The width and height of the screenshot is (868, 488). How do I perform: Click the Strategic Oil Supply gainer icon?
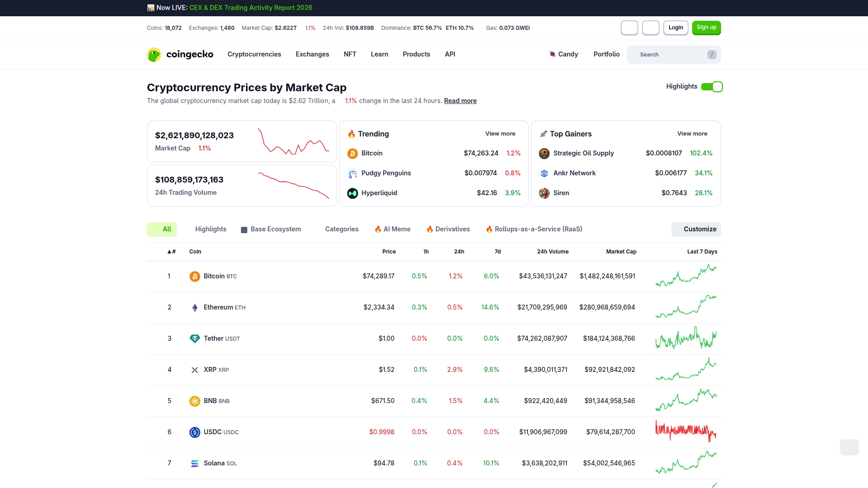click(544, 153)
